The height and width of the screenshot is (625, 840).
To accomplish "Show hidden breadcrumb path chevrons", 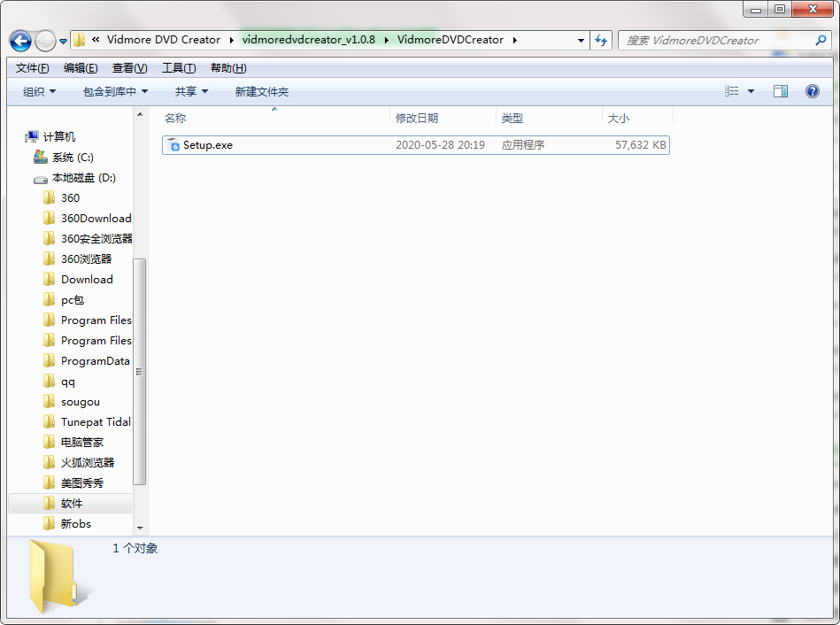I will pyautogui.click(x=96, y=40).
